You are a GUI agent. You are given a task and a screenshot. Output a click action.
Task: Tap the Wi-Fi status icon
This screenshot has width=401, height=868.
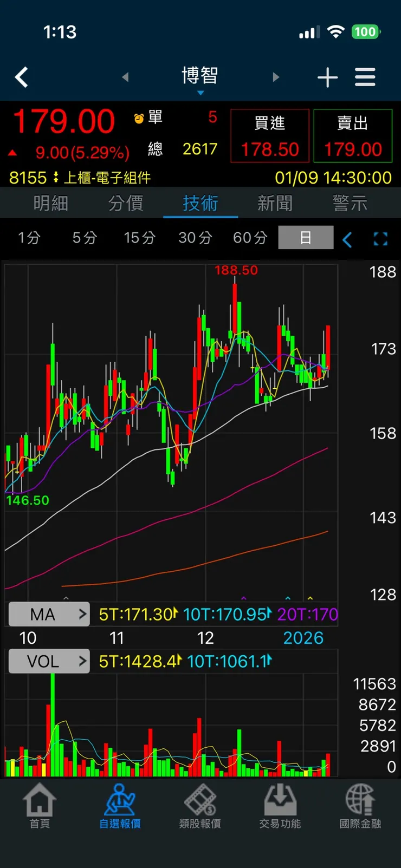[336, 32]
